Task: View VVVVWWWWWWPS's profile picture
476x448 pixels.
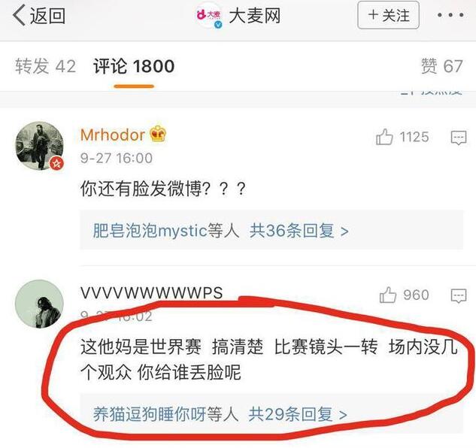Action: [39, 304]
